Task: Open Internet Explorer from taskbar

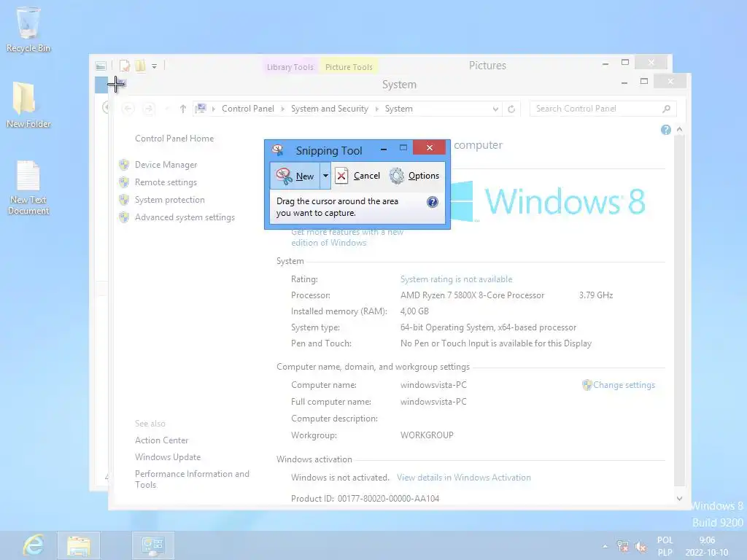Action: (x=34, y=545)
